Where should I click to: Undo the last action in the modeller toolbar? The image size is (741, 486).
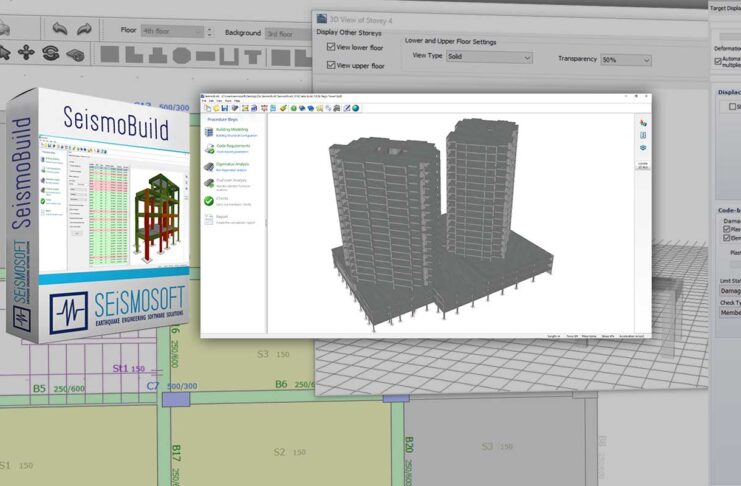point(60,29)
